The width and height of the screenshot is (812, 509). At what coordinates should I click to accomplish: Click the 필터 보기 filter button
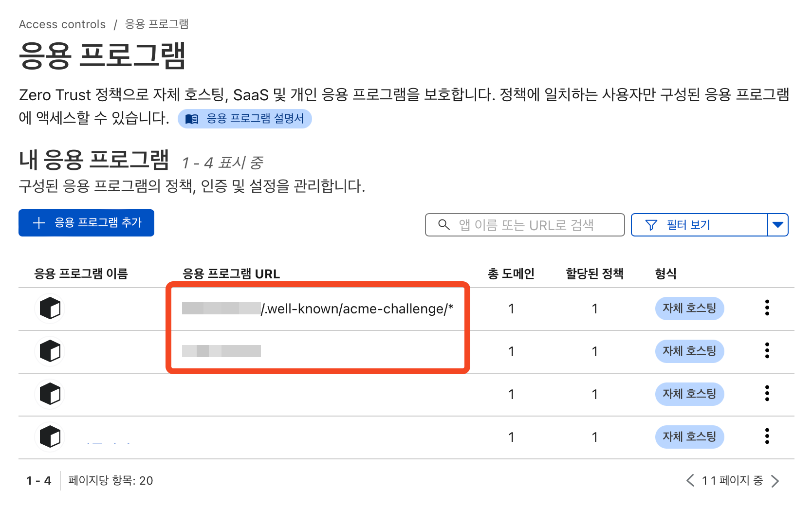click(699, 225)
